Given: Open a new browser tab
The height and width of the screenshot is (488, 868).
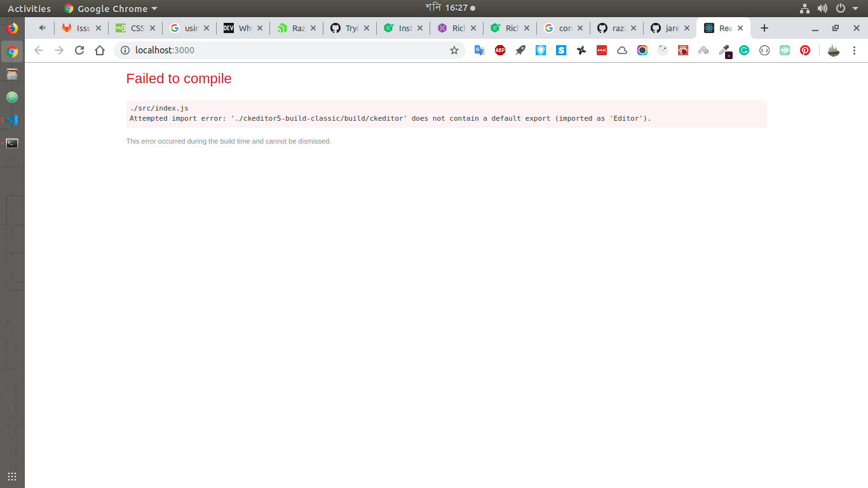Looking at the screenshot, I should click(x=764, y=28).
